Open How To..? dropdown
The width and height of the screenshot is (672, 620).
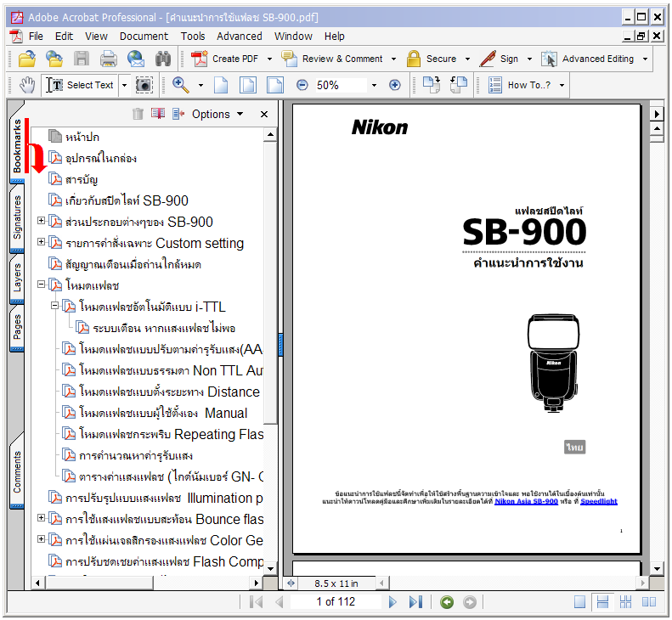(562, 85)
